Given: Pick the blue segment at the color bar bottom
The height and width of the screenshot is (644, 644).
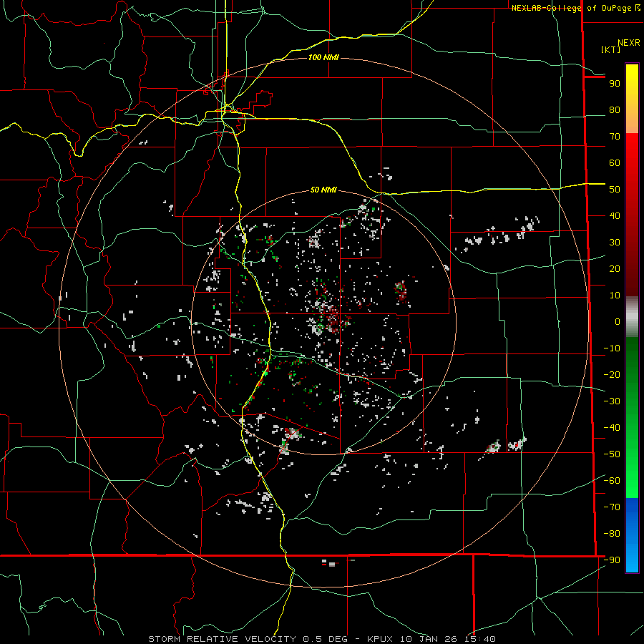Looking at the screenshot, I should [632, 535].
